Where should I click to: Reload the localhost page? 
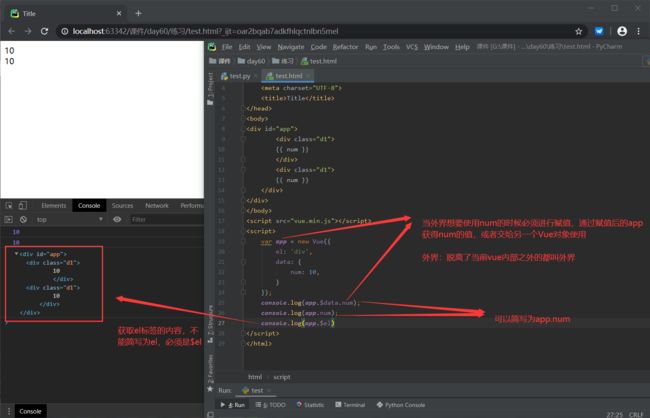point(44,31)
